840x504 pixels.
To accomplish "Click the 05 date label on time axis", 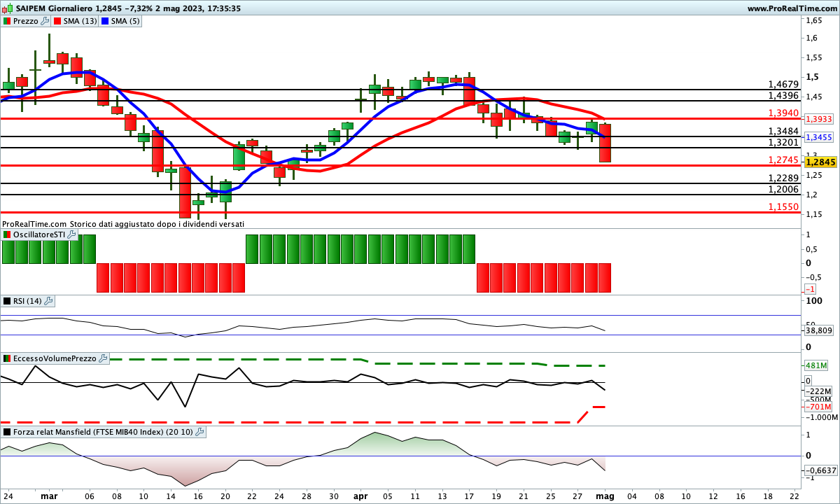I will (387, 495).
